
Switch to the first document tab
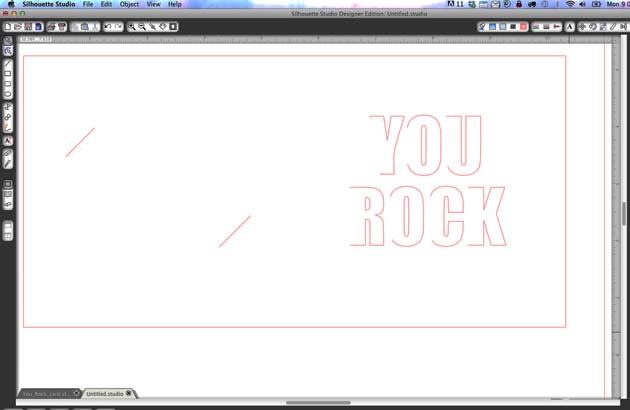coord(46,394)
